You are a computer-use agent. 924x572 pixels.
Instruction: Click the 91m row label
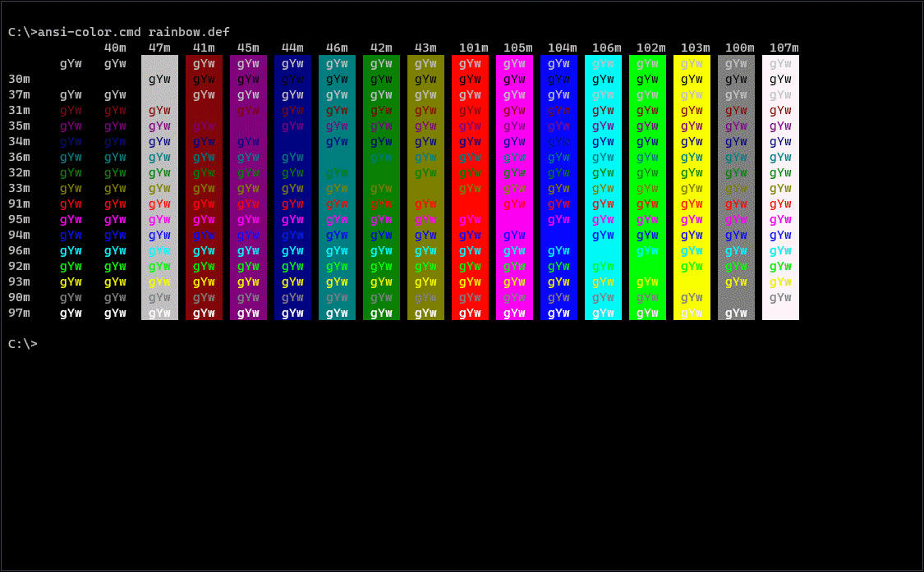20,204
